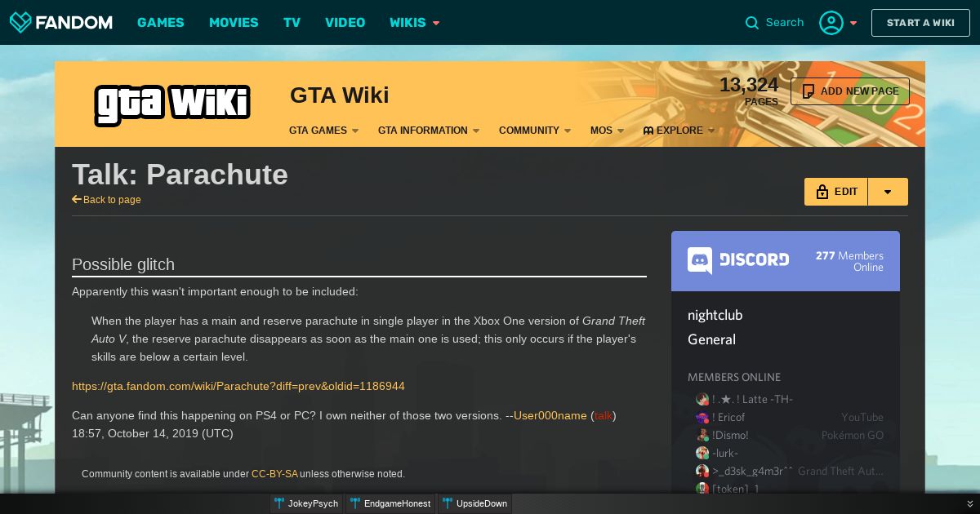Open Explore dropdown menu

tap(679, 131)
